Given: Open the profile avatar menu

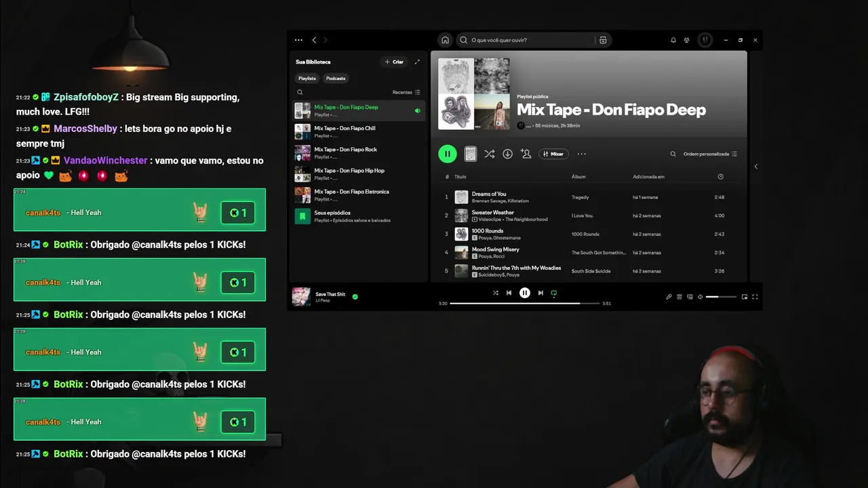Looking at the screenshot, I should (x=705, y=40).
